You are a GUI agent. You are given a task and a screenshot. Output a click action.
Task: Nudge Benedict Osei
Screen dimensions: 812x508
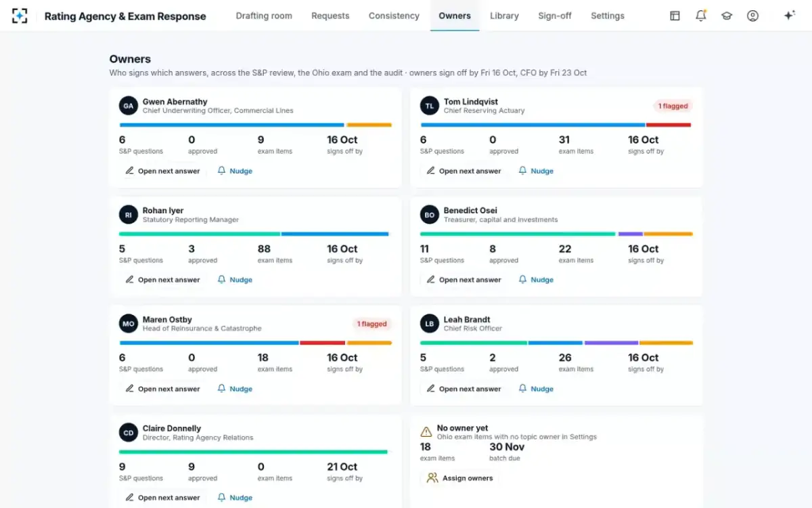coord(536,280)
